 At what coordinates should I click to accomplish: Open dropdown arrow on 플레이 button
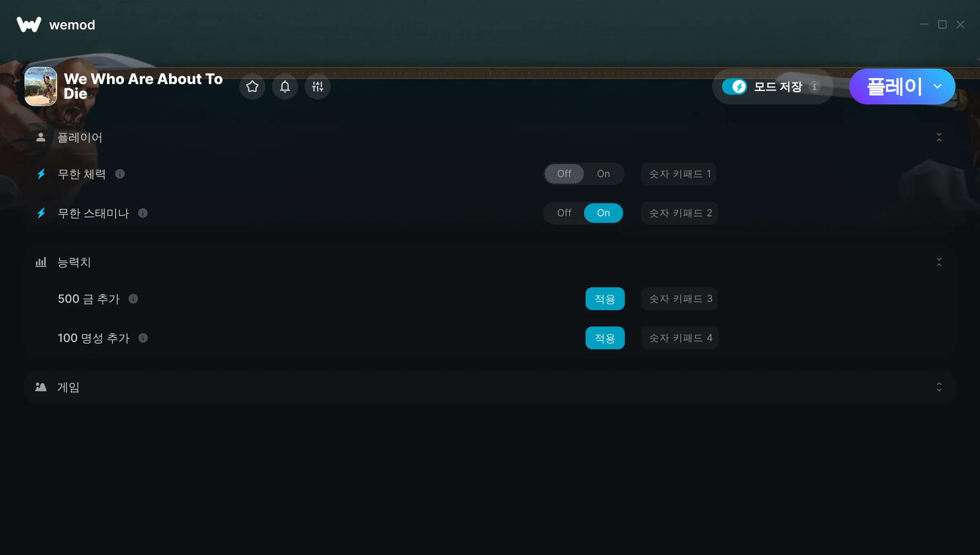(938, 87)
